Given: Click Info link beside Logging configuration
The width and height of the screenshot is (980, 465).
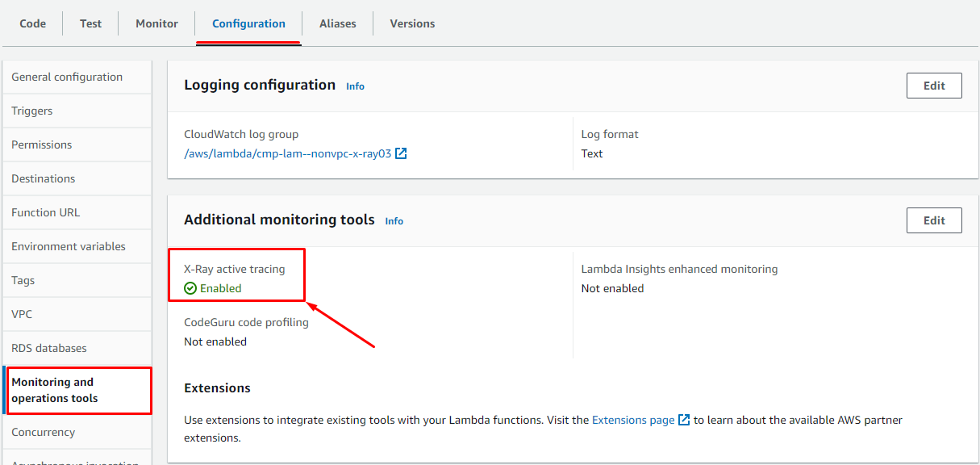Looking at the screenshot, I should [355, 86].
